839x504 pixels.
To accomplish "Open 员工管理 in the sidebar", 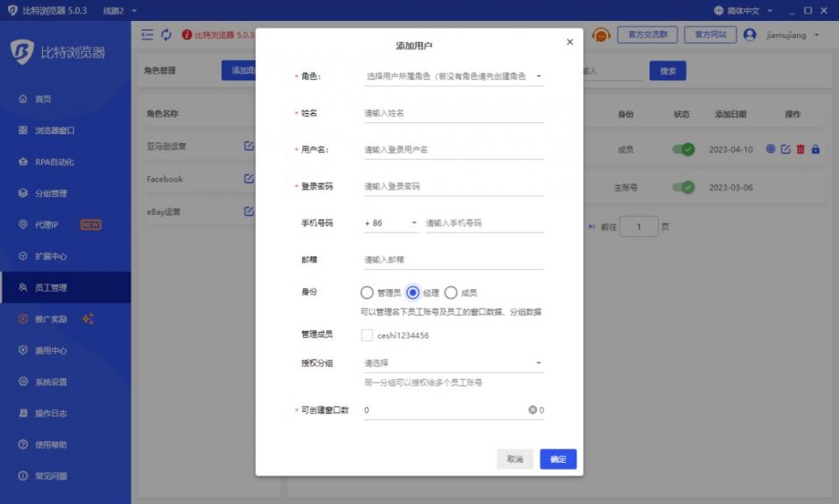I will coord(65,288).
